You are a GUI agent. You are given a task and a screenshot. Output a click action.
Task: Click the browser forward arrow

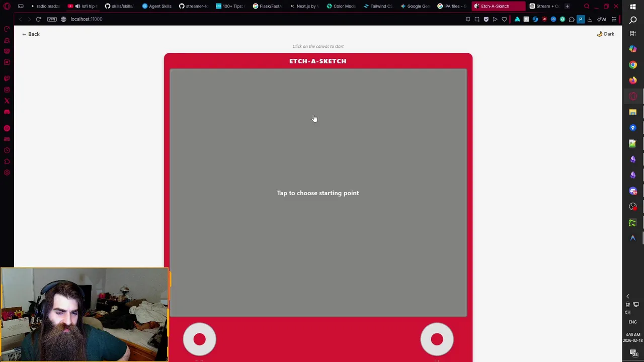click(x=29, y=19)
